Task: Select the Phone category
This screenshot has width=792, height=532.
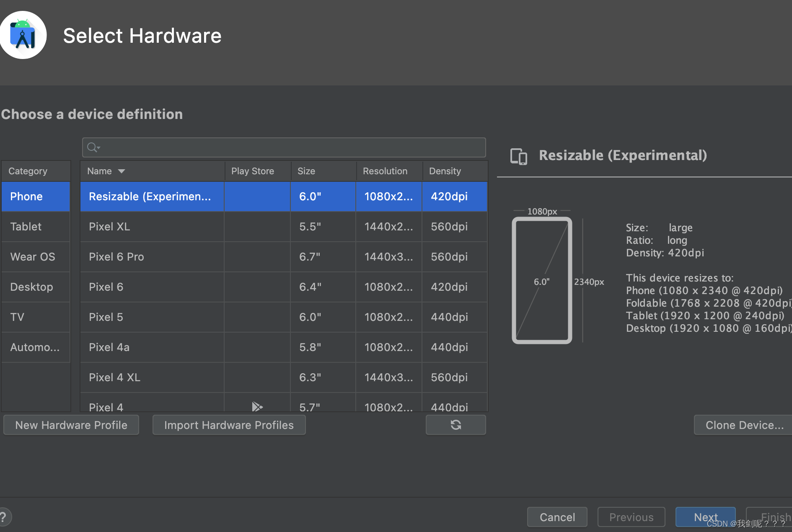Action: point(36,196)
